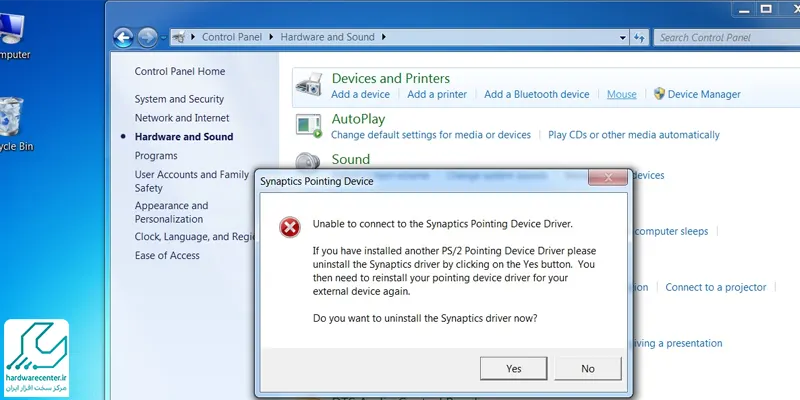This screenshot has width=800, height=400.
Task: Close the Synaptics Pointing Device dialog
Action: (x=608, y=178)
